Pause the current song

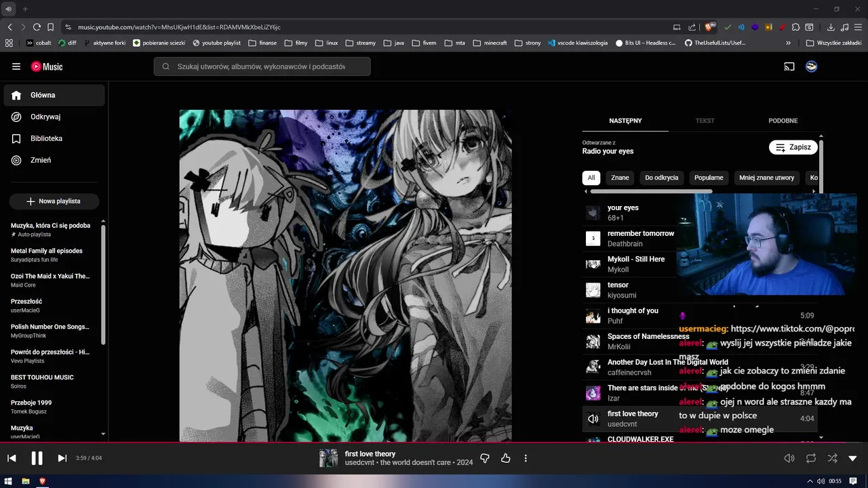click(37, 458)
